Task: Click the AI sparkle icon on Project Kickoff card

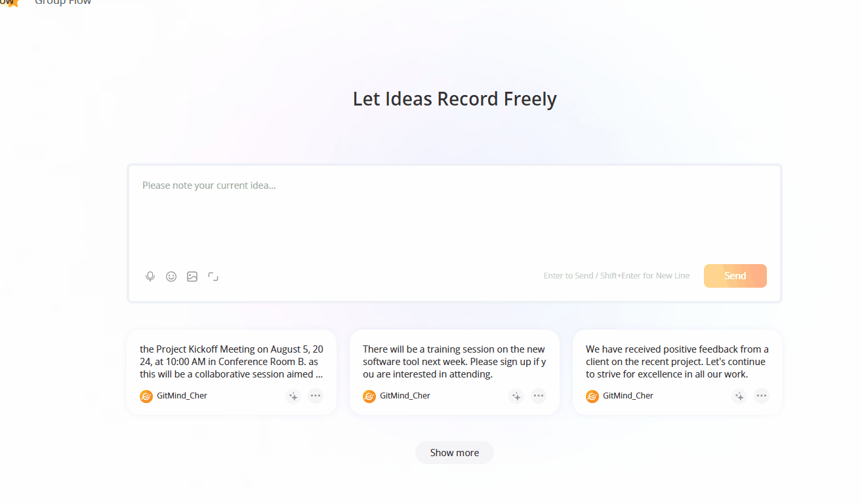Action: (293, 396)
